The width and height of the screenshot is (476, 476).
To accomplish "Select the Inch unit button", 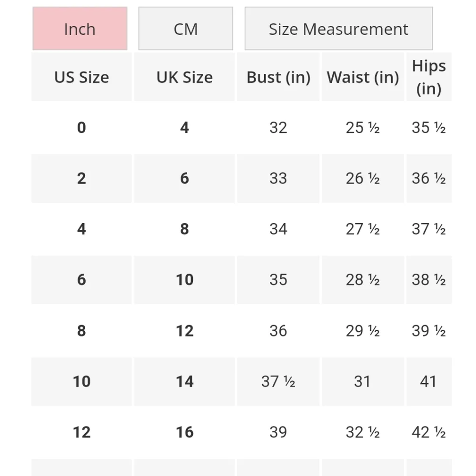I will [80, 29].
